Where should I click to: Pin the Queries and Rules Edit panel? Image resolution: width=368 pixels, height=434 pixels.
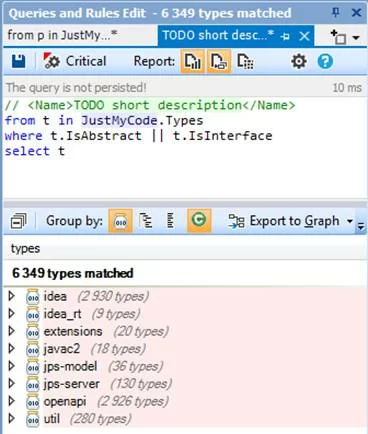pyautogui.click(x=336, y=13)
